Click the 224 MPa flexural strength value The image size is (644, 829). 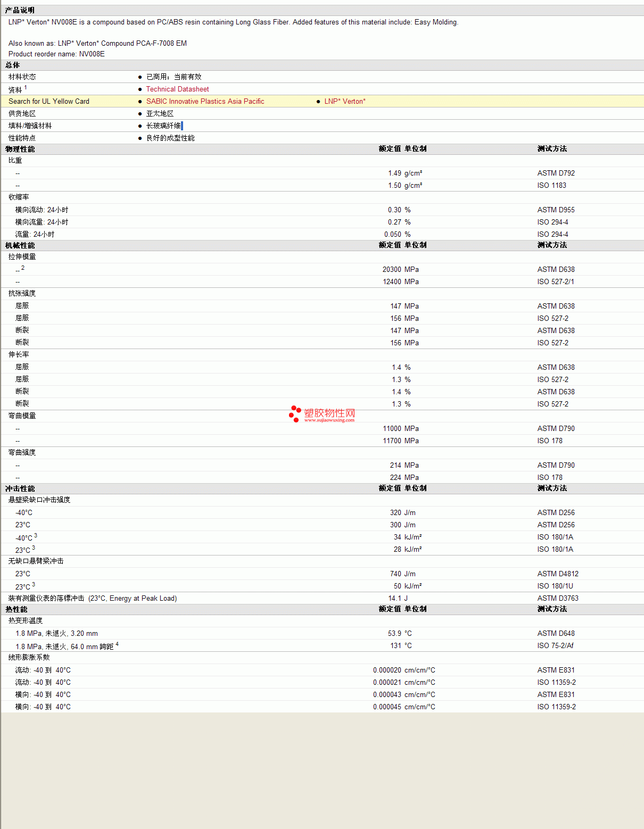coord(404,477)
